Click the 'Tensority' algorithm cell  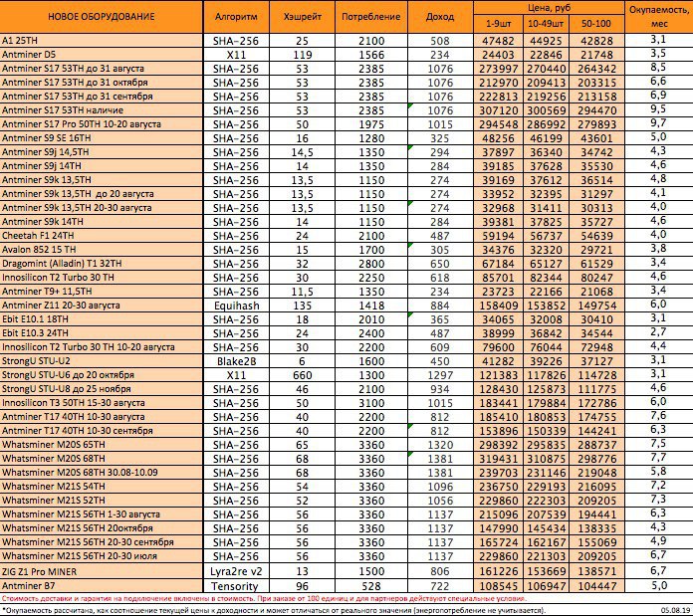tap(234, 586)
